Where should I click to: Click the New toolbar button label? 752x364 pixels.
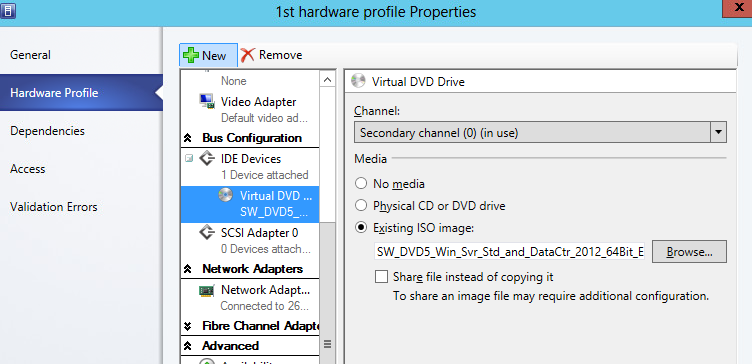coord(214,56)
